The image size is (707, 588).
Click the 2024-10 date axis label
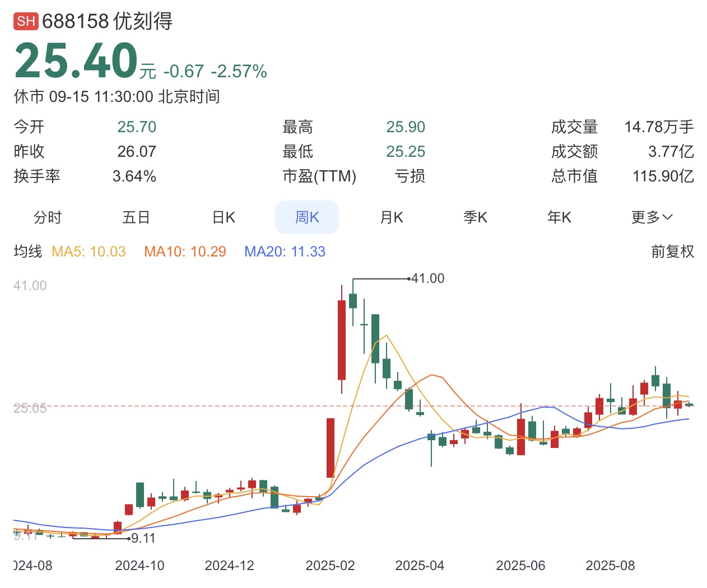click(139, 566)
